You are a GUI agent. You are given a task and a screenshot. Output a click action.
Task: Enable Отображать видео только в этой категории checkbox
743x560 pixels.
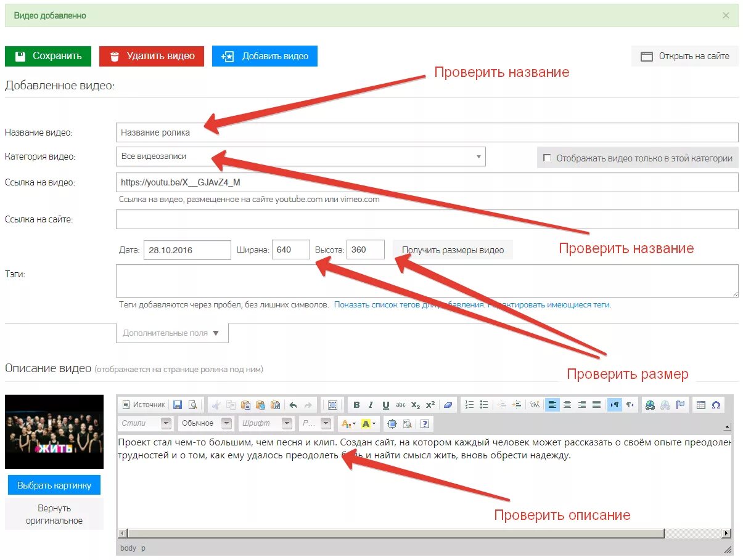click(547, 158)
